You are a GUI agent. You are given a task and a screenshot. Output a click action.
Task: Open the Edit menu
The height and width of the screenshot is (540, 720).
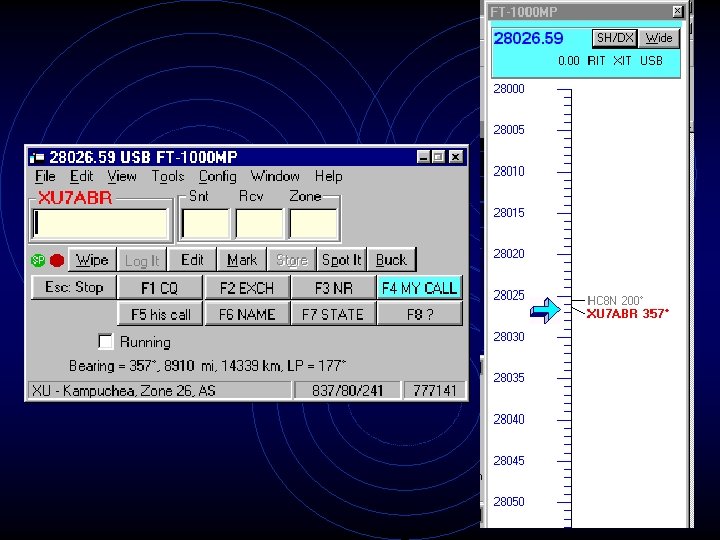click(x=81, y=176)
